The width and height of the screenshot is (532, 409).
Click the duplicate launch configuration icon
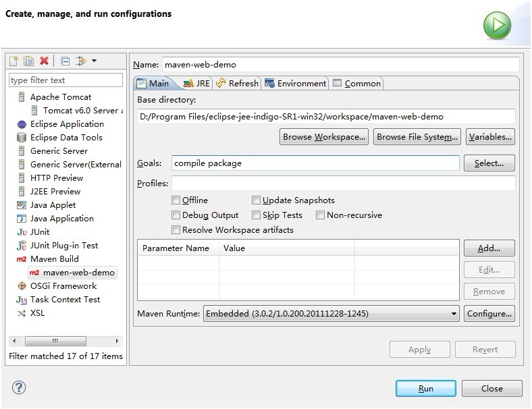pos(28,61)
